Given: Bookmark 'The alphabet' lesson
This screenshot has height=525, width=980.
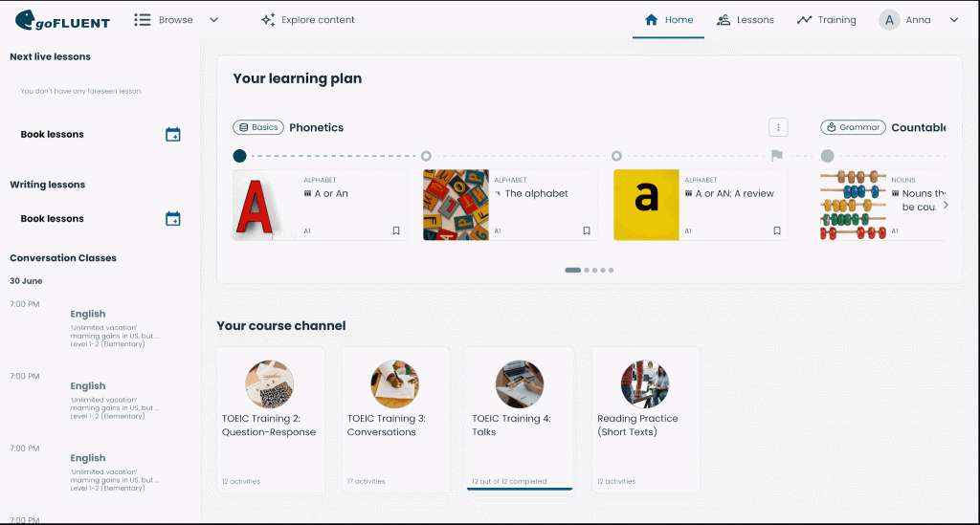Looking at the screenshot, I should (587, 230).
